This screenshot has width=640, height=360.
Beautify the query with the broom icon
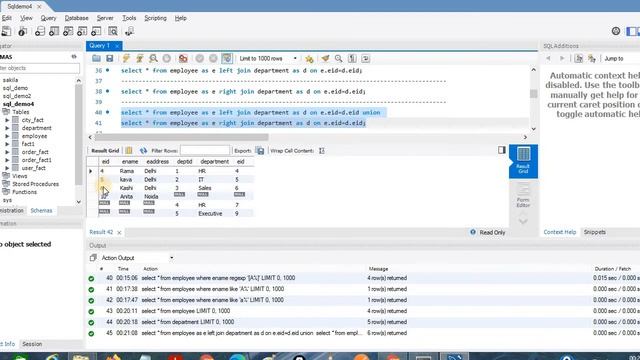tap(325, 58)
